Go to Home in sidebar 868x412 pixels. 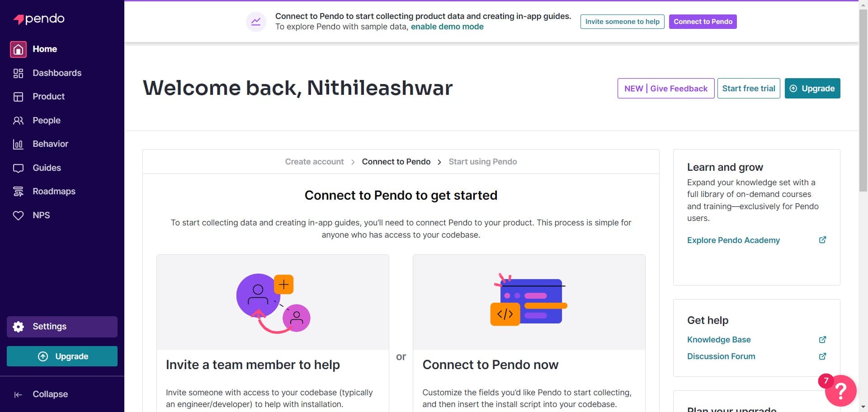point(44,49)
